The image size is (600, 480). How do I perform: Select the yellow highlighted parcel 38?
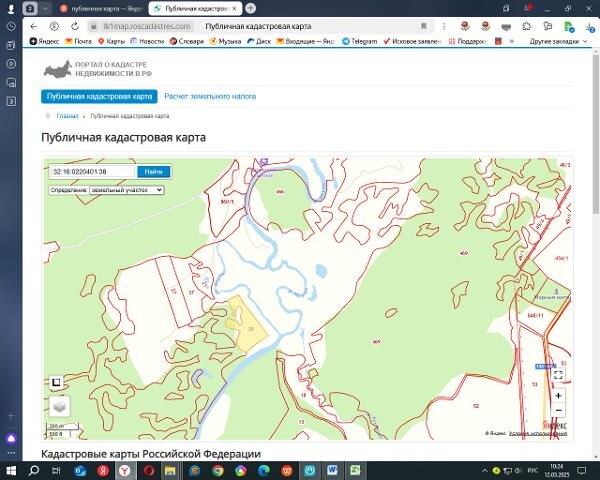click(250, 328)
